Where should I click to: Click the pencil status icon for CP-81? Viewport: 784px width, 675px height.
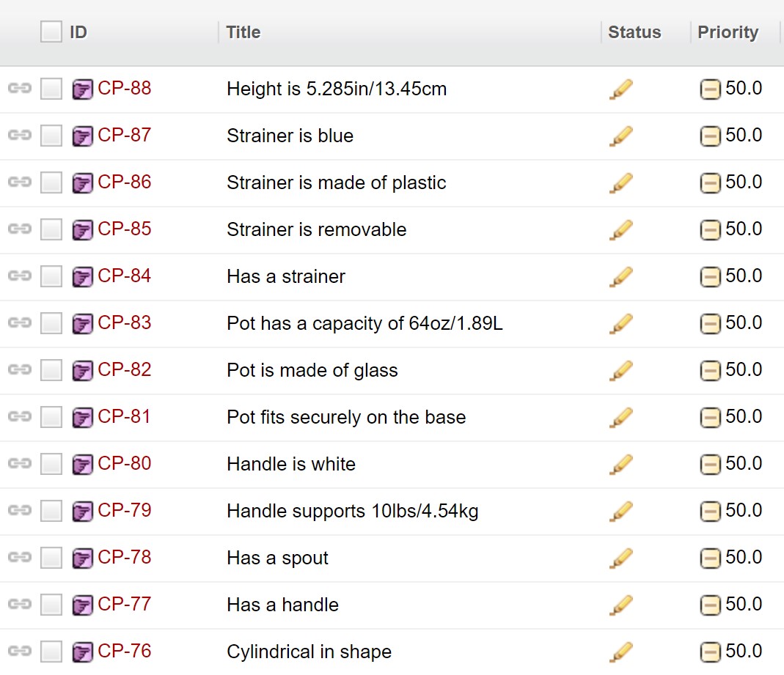[x=620, y=417]
